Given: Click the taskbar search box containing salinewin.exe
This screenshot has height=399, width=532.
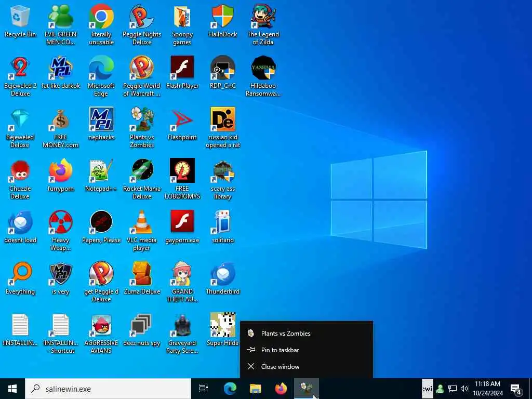Looking at the screenshot, I should pyautogui.click(x=108, y=389).
